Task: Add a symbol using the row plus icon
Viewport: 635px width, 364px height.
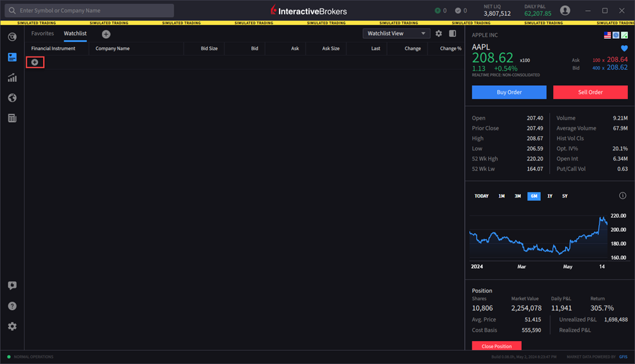Action: click(x=35, y=62)
